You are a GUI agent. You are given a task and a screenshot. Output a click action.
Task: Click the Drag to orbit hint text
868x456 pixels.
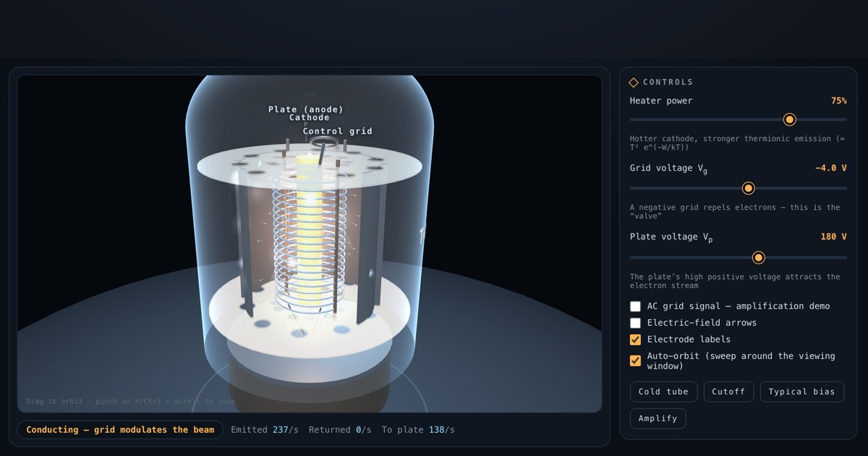[x=130, y=401]
